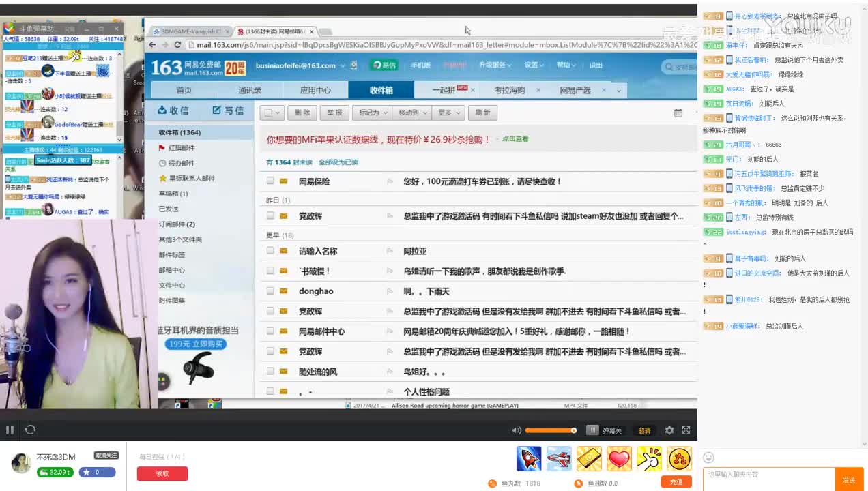This screenshot has height=491, width=868.
Task: Click the red 领取 claim button
Action: 162,473
